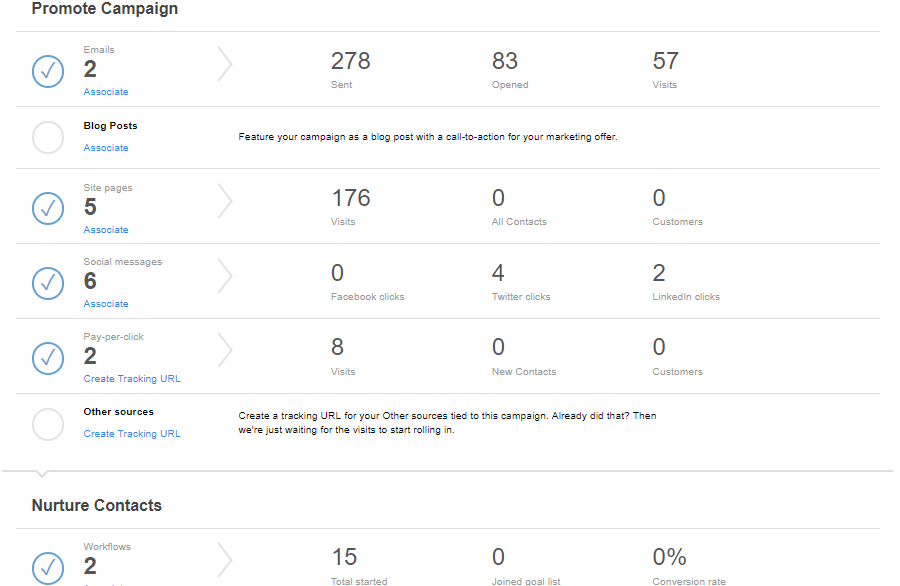Toggle the empty circle beside Other sources

(x=48, y=425)
